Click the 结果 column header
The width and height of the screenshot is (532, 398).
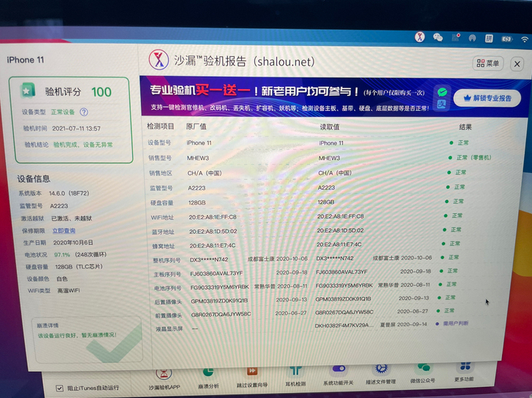465,127
